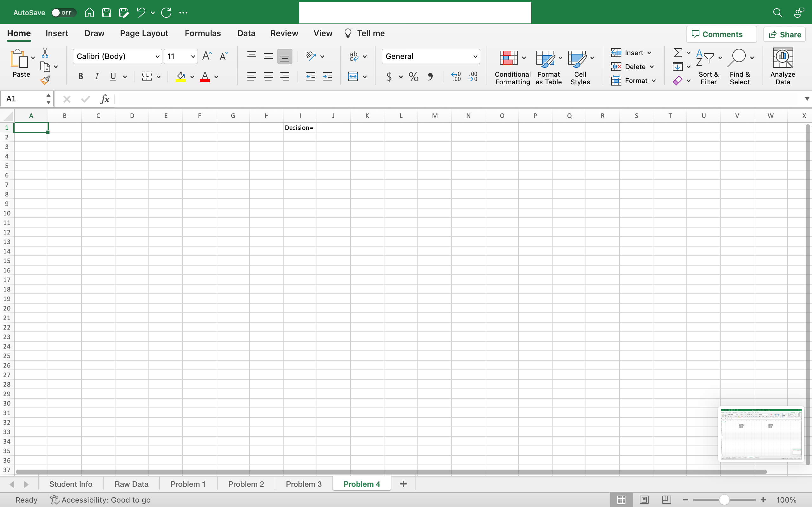The image size is (812, 507).
Task: Switch to Page Layout view in status bar
Action: tap(644, 500)
